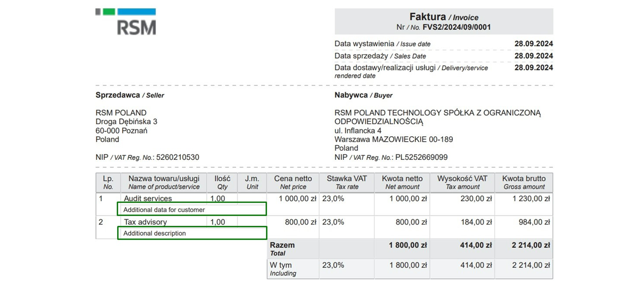This screenshot has width=644, height=285.
Task: Click the issue date value
Action: (x=533, y=44)
